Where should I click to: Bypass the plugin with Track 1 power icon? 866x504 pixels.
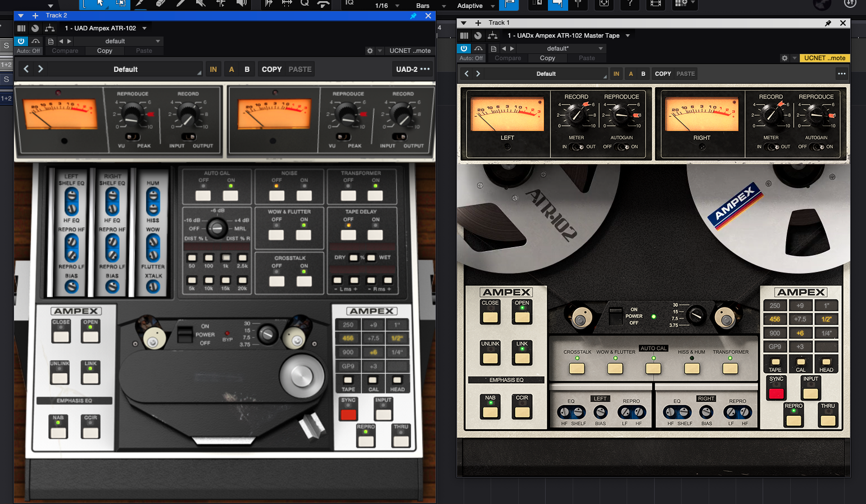[x=464, y=48]
